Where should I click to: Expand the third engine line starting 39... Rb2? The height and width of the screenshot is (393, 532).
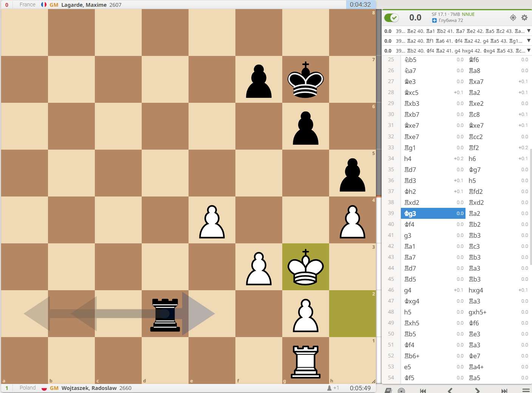(x=529, y=51)
